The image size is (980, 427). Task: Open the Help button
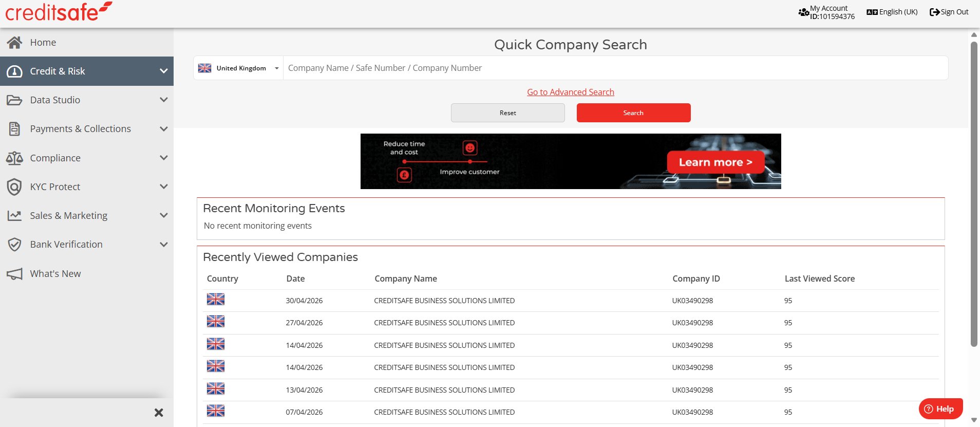940,409
